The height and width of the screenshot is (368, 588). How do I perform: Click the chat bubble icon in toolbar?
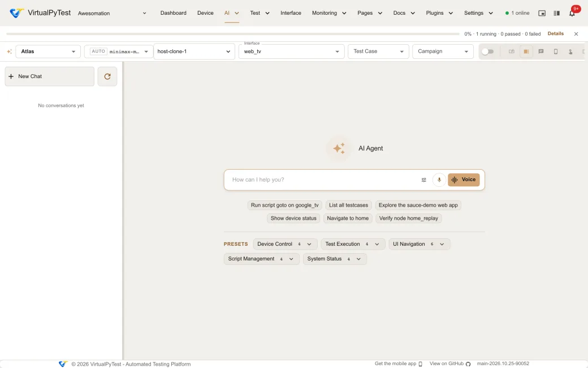(541, 52)
